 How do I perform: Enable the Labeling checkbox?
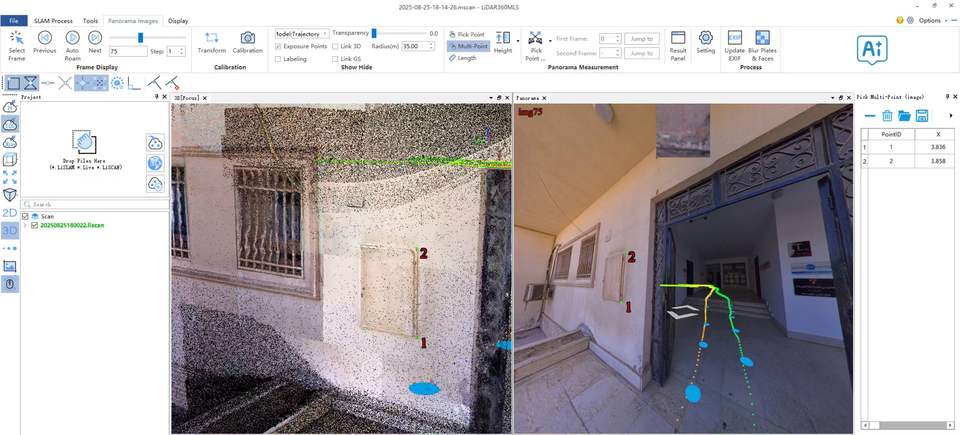pyautogui.click(x=279, y=59)
